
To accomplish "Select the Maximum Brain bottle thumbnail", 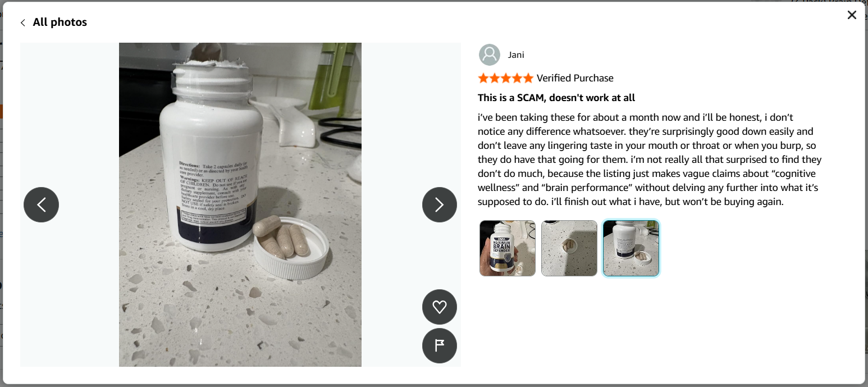I will 508,248.
